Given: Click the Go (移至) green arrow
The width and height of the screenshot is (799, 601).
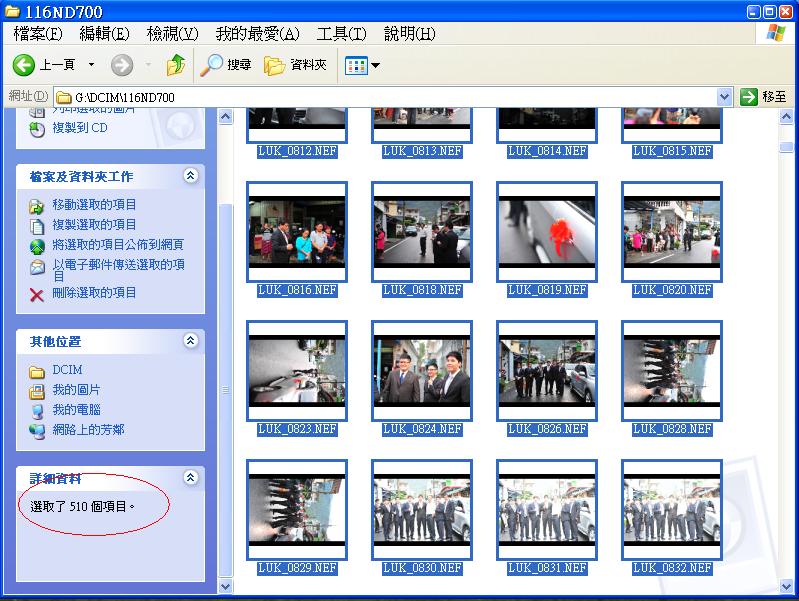Looking at the screenshot, I should pos(749,96).
